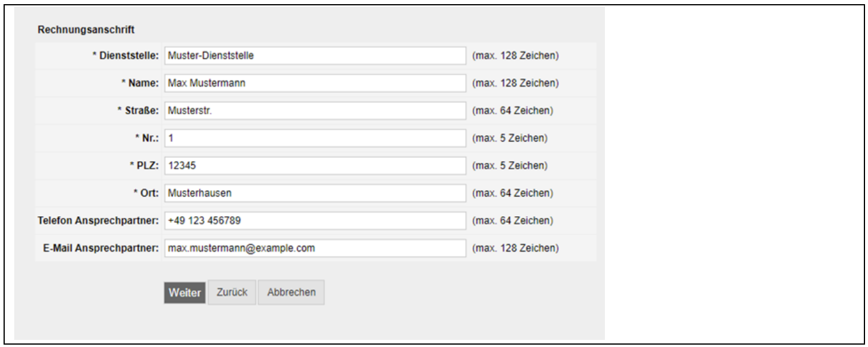
Task: Click the Dienststelle input field
Action: click(315, 56)
